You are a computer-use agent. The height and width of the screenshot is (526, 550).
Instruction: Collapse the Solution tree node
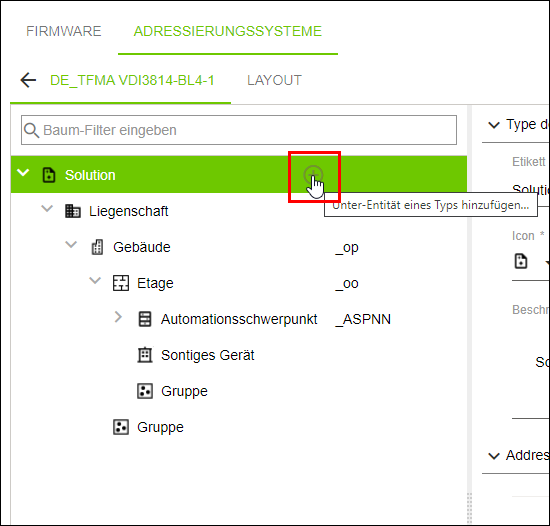point(23,173)
